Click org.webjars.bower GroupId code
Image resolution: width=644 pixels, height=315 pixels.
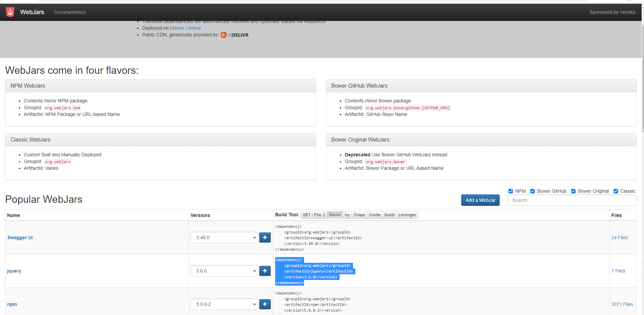point(385,162)
